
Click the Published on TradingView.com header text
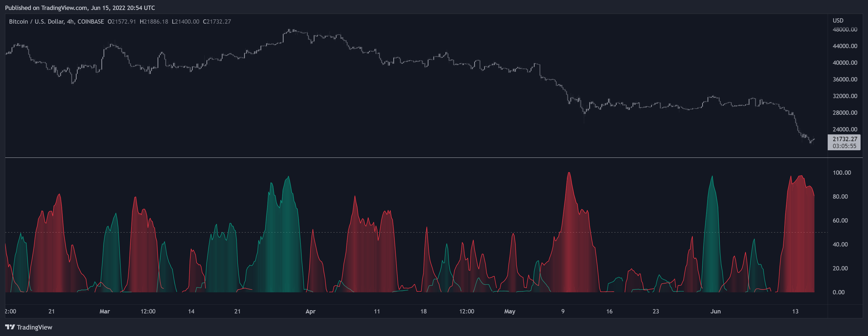[80, 8]
